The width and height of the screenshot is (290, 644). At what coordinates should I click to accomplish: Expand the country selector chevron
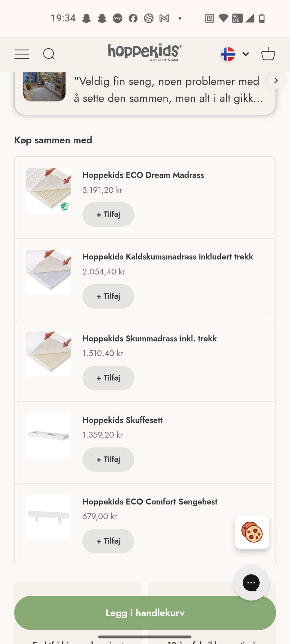tap(246, 54)
